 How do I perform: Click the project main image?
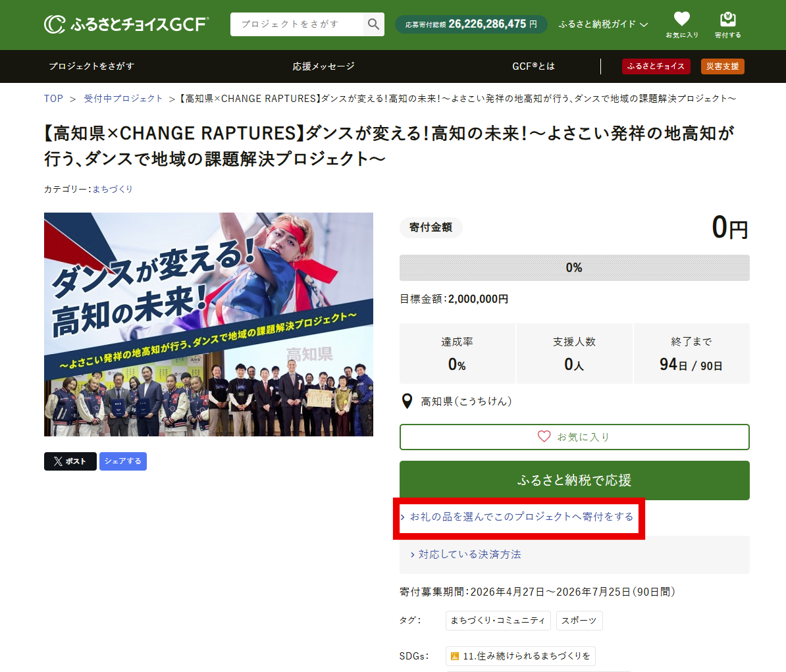209,324
